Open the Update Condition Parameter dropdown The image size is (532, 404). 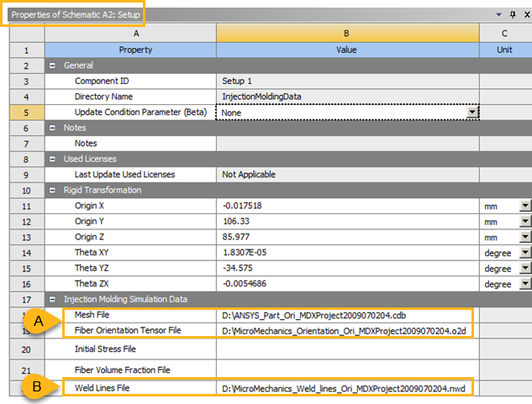472,112
